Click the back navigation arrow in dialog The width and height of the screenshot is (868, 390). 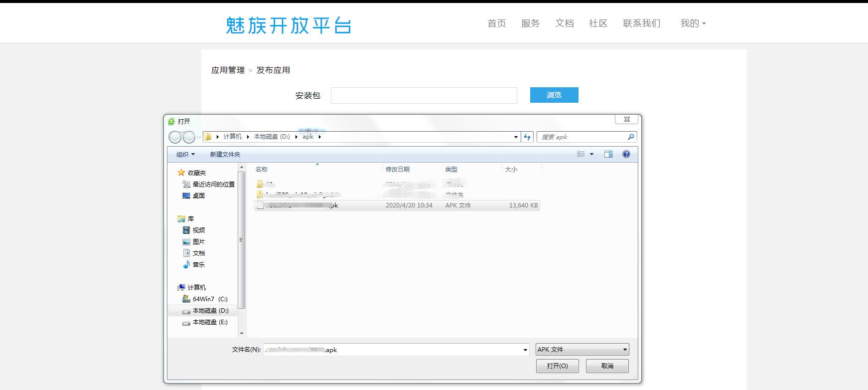click(x=175, y=137)
